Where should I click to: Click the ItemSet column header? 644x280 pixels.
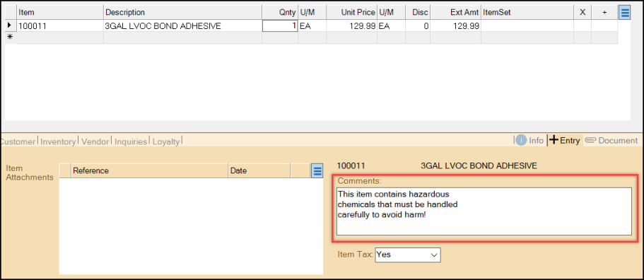pos(527,12)
